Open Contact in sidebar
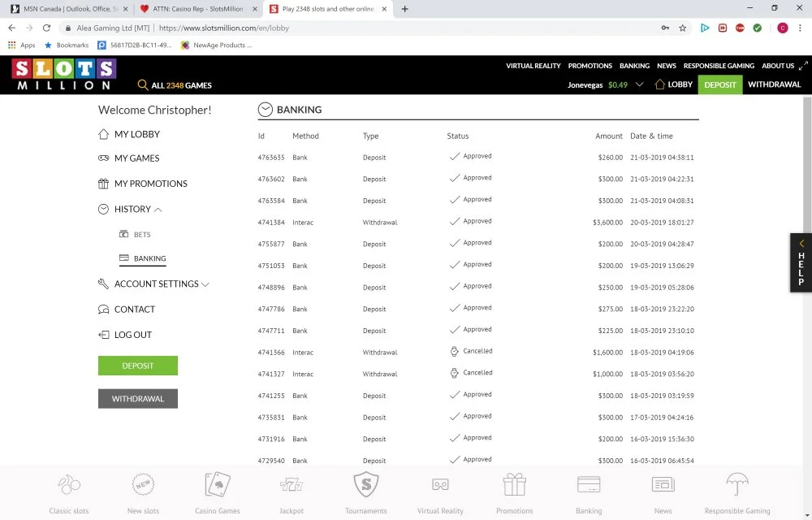The height and width of the screenshot is (520, 812). 135,310
